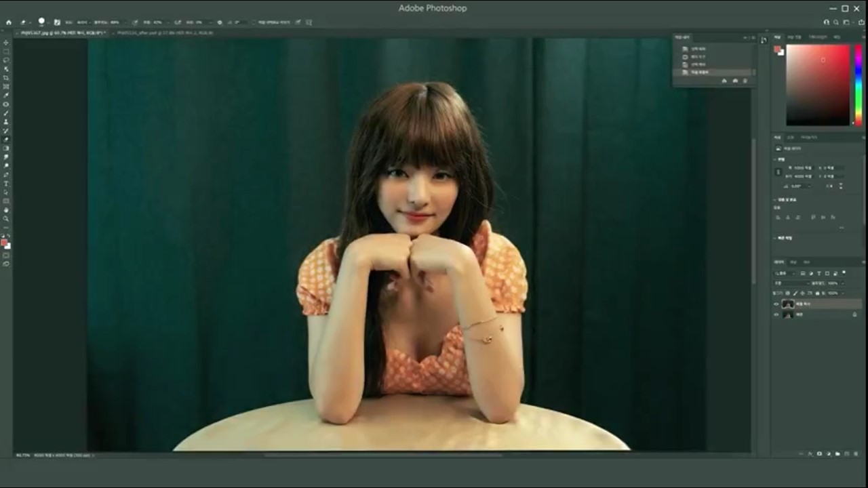Select the Horizontal Type tool

click(x=6, y=183)
